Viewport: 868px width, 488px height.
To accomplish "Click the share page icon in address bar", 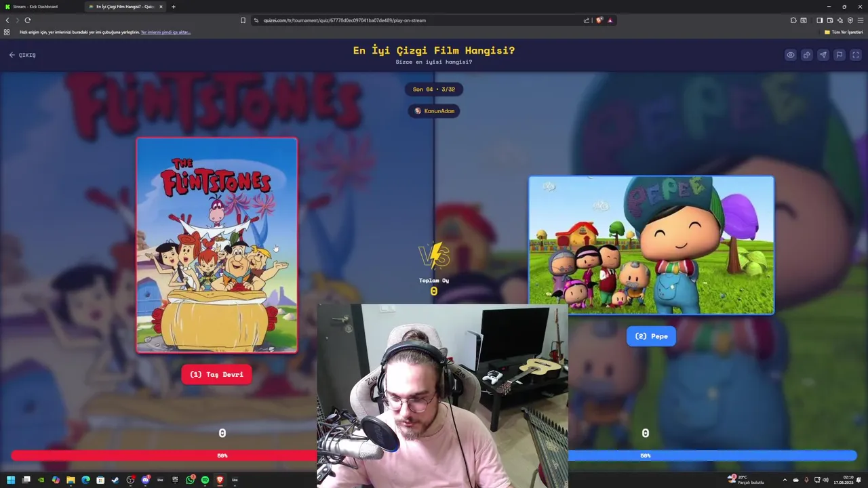I will (x=587, y=20).
